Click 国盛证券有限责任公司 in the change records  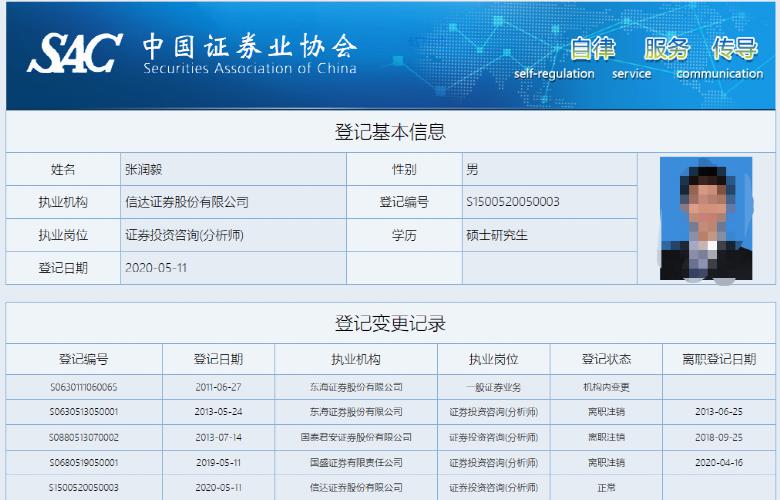[356, 462]
